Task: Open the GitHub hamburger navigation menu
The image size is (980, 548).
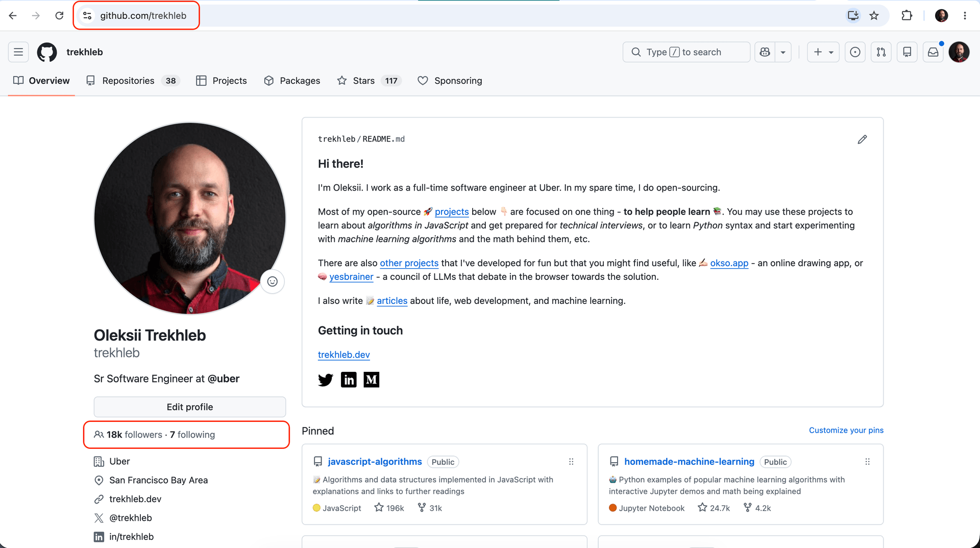Action: 18,52
